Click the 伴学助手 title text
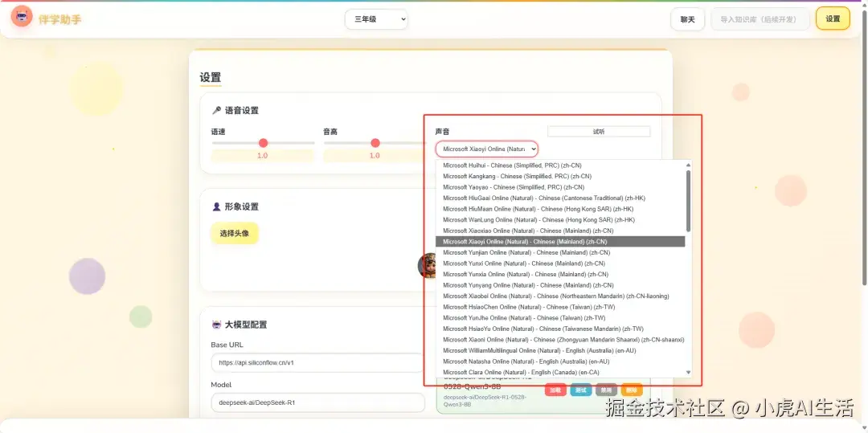868x433 pixels. pos(59,19)
